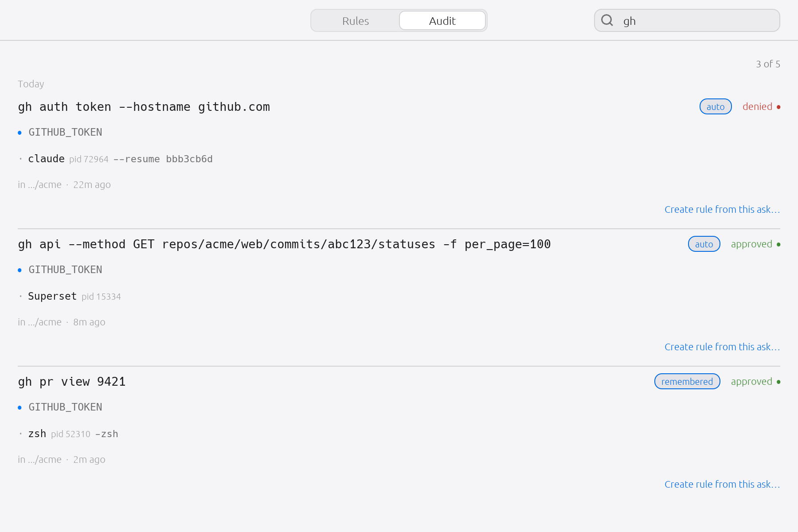
Task: Select the gh auth token command text
Action: [144, 107]
